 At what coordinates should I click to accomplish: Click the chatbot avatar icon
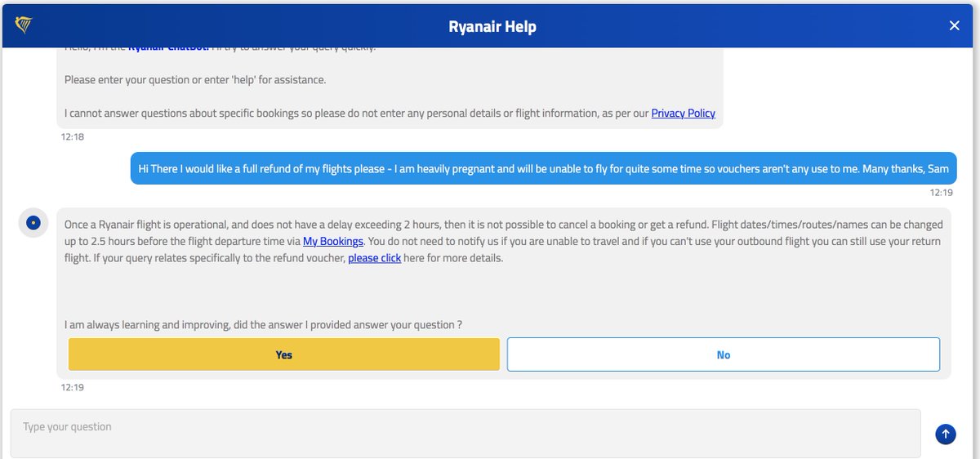coord(32,222)
